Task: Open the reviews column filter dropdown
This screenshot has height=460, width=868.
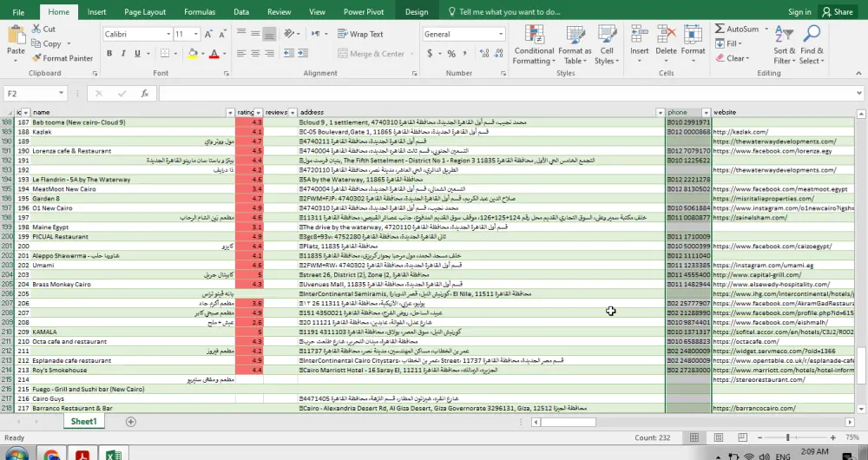Action: click(293, 112)
